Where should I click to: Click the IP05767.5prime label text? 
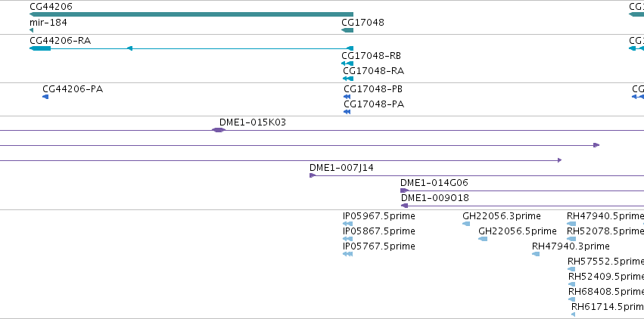point(378,246)
